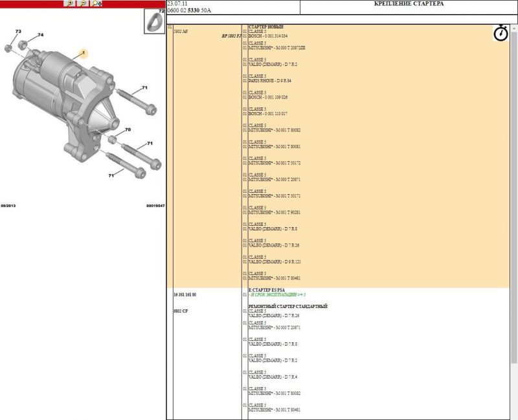Select callout 70 spacer on the diagram
Image resolution: width=518 pixels, height=420 pixels.
128,130
